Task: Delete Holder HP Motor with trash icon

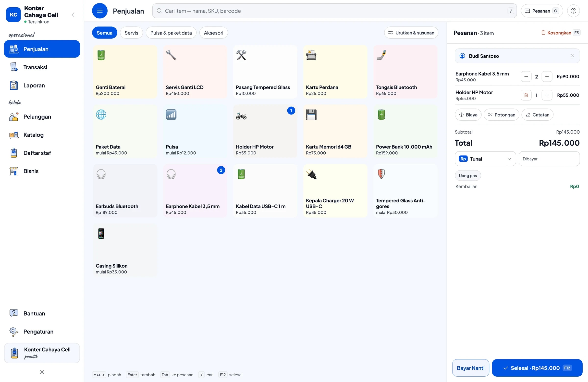Action: coord(526,95)
